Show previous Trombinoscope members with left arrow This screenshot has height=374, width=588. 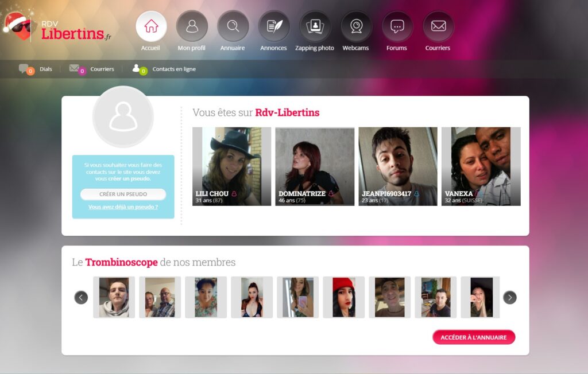coord(81,298)
